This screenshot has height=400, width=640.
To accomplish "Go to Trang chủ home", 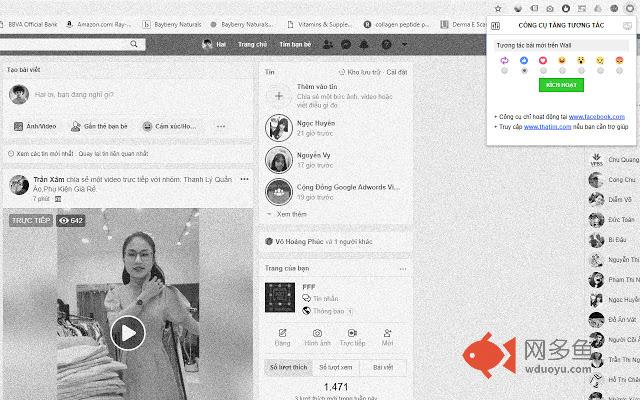I will (252, 44).
